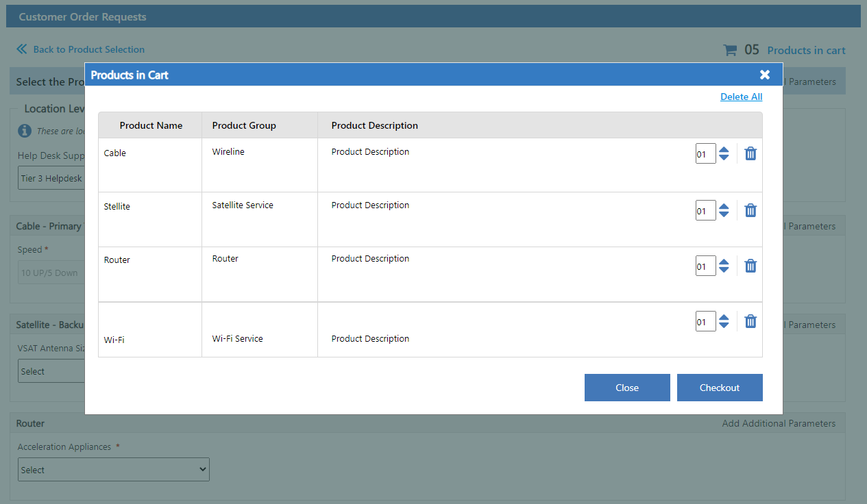Increase Router quantity with up arrow
This screenshot has height=504, width=867.
[x=724, y=261]
